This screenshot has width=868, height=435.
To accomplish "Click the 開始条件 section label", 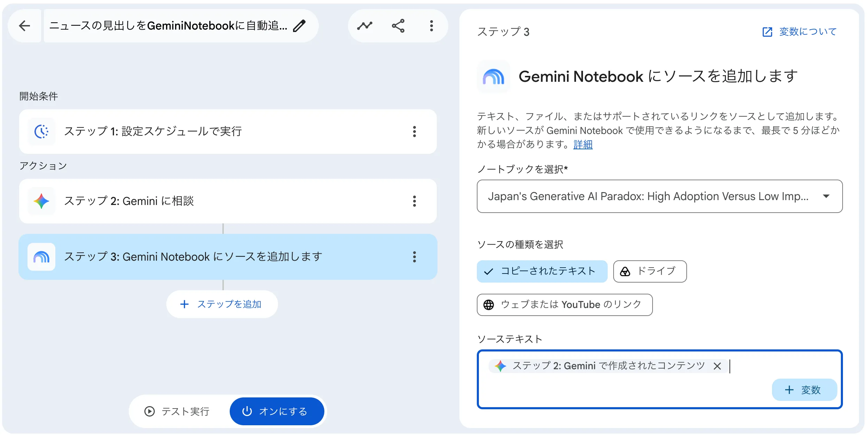I will point(39,96).
